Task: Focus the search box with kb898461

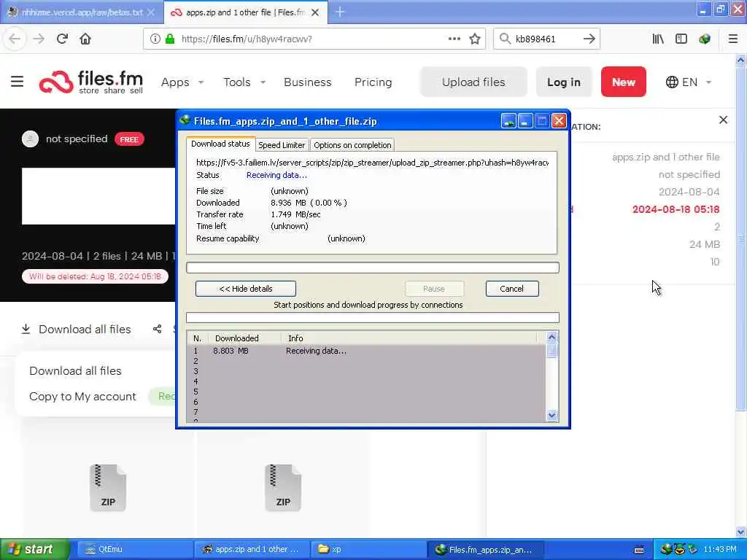Action: (x=546, y=39)
